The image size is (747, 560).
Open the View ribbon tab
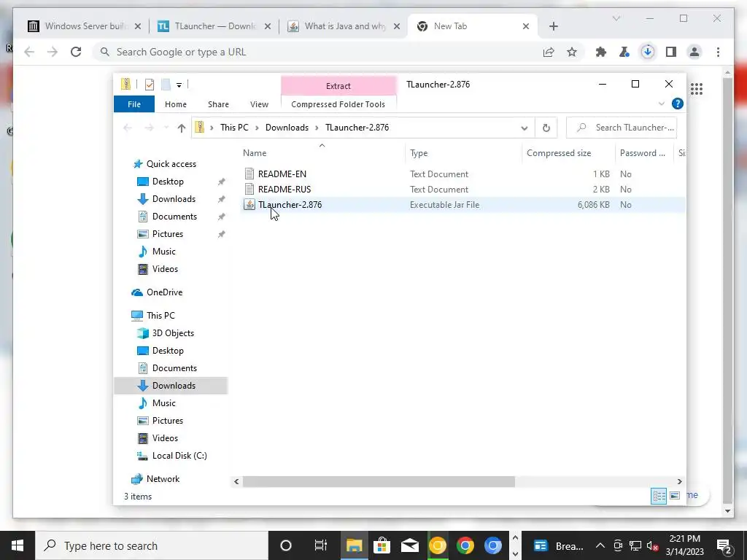click(259, 104)
